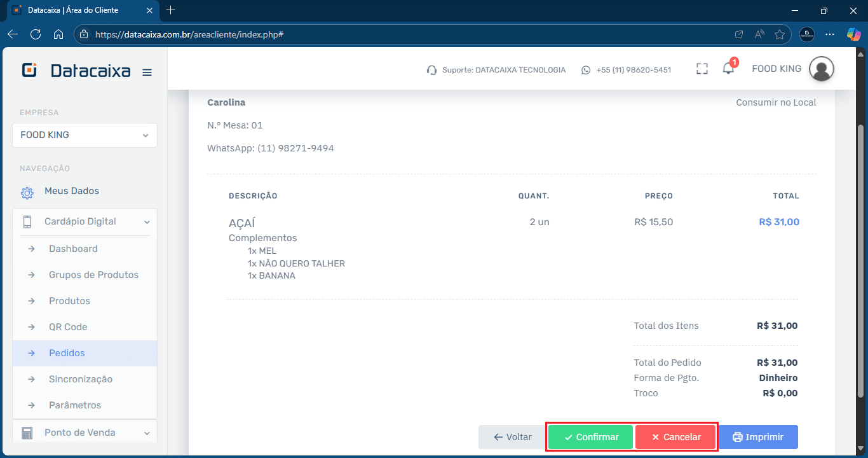868x458 pixels.
Task: Open notifications bell icon
Action: click(728, 69)
